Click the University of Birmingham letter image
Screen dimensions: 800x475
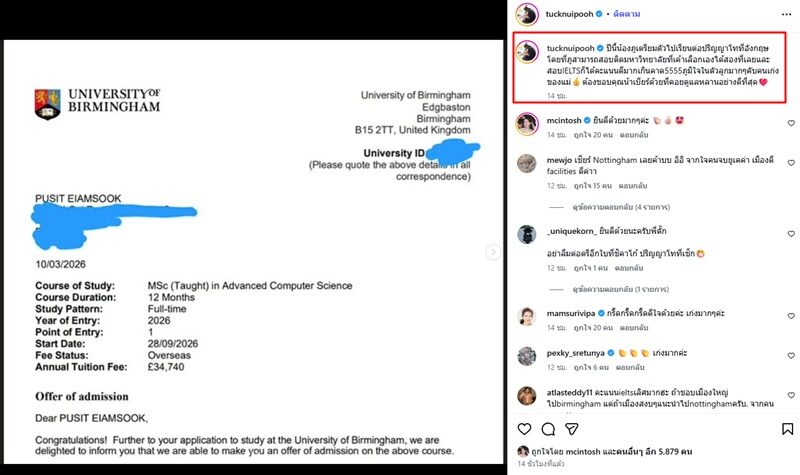pyautogui.click(x=254, y=252)
